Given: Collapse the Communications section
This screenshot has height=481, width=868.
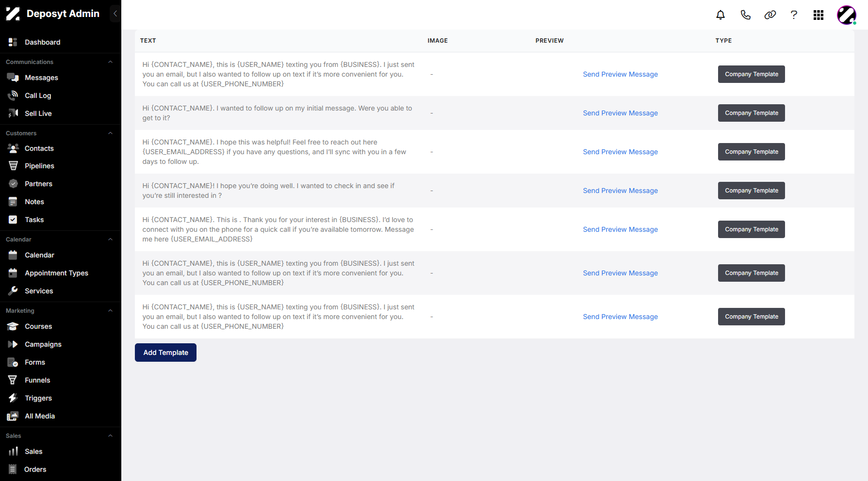Looking at the screenshot, I should [x=110, y=62].
